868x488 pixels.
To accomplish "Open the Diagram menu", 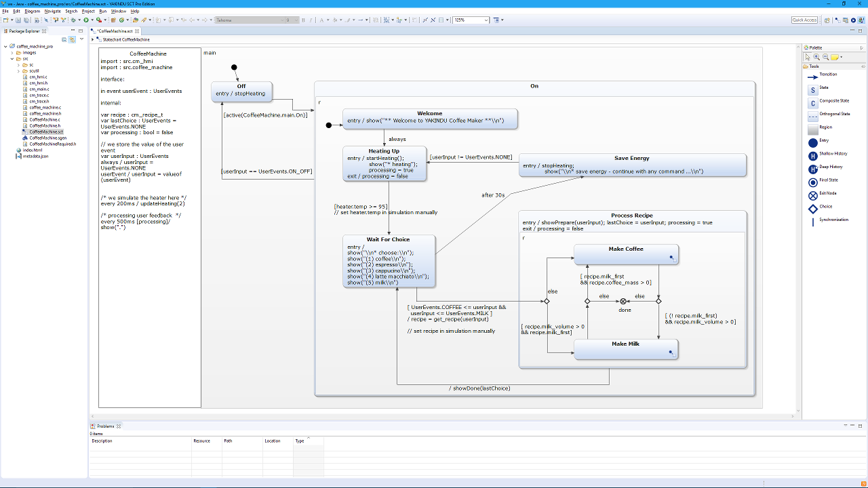I will (x=31, y=11).
